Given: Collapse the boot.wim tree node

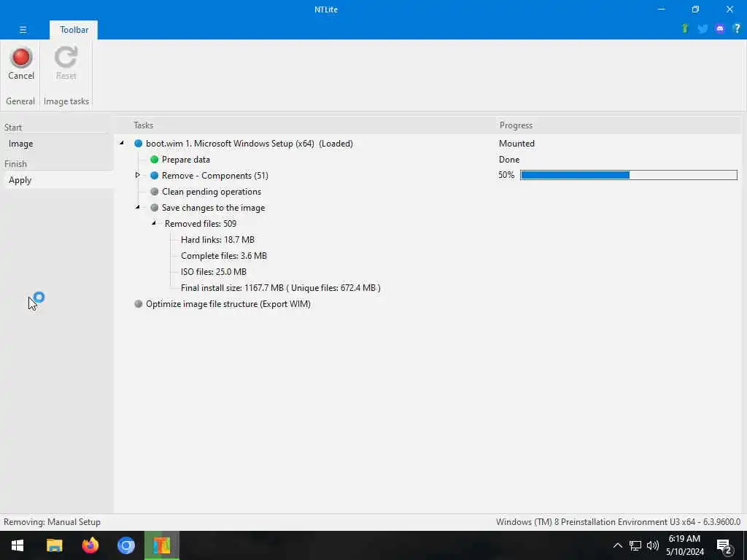Looking at the screenshot, I should point(122,143).
